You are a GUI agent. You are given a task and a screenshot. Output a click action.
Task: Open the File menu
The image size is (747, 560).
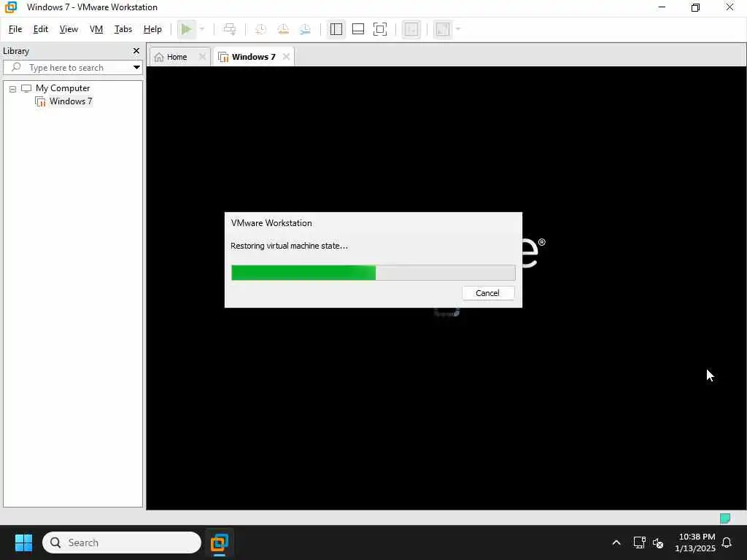(x=15, y=29)
